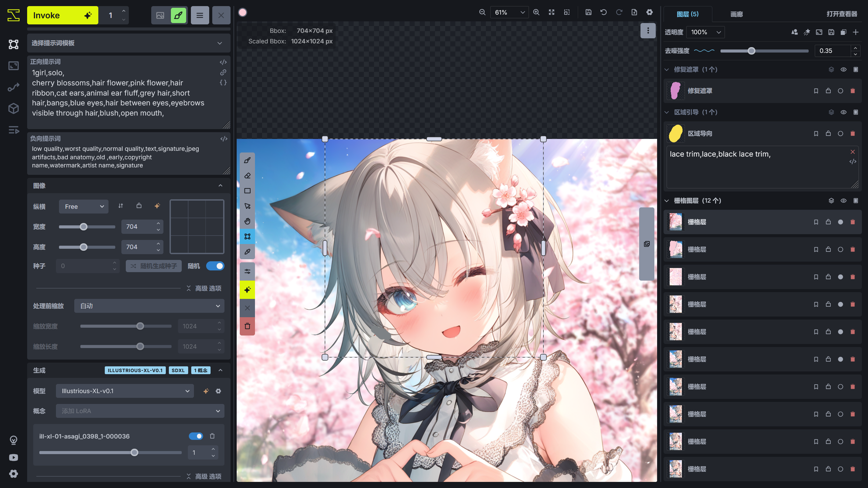The height and width of the screenshot is (488, 868).
Task: Disable the ill-xl-01-asagi LoRA toggle
Action: coord(196,436)
